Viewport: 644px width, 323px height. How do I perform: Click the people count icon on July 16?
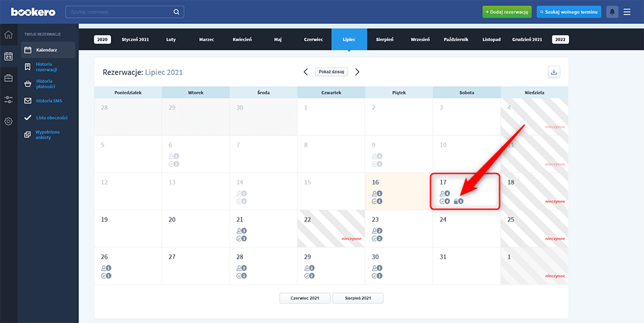374,193
